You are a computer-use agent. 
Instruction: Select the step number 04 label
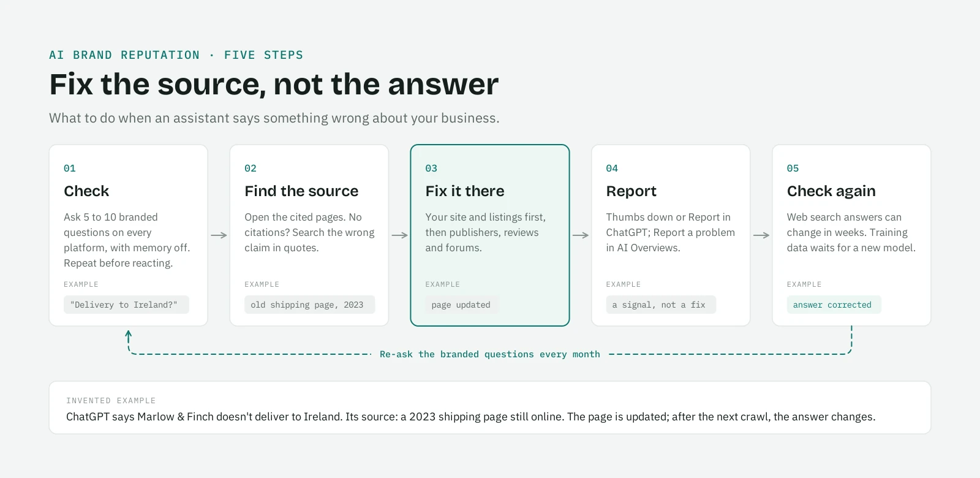[x=612, y=168]
